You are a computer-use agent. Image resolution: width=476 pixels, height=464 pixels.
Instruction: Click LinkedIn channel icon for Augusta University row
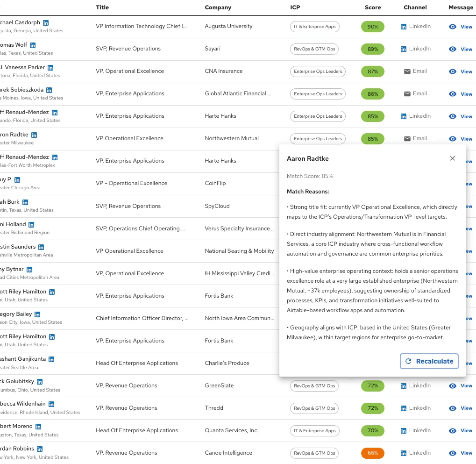pos(404,27)
